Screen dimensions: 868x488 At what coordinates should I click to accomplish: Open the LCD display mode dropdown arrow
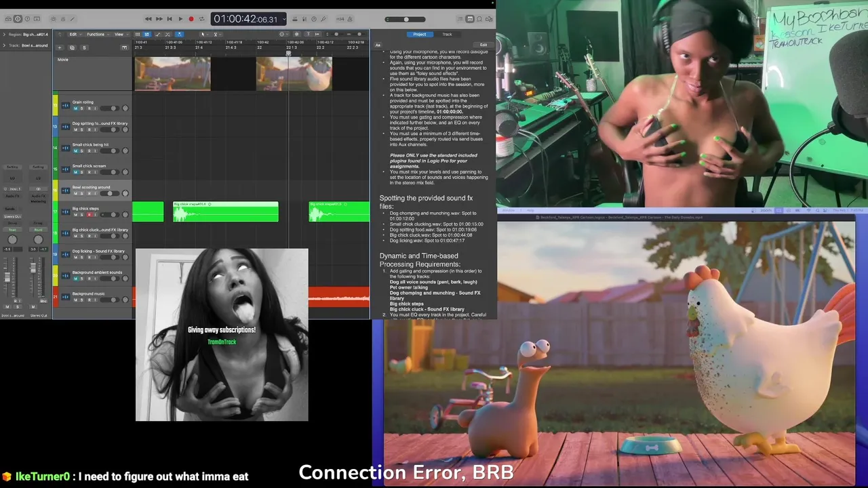click(x=284, y=19)
